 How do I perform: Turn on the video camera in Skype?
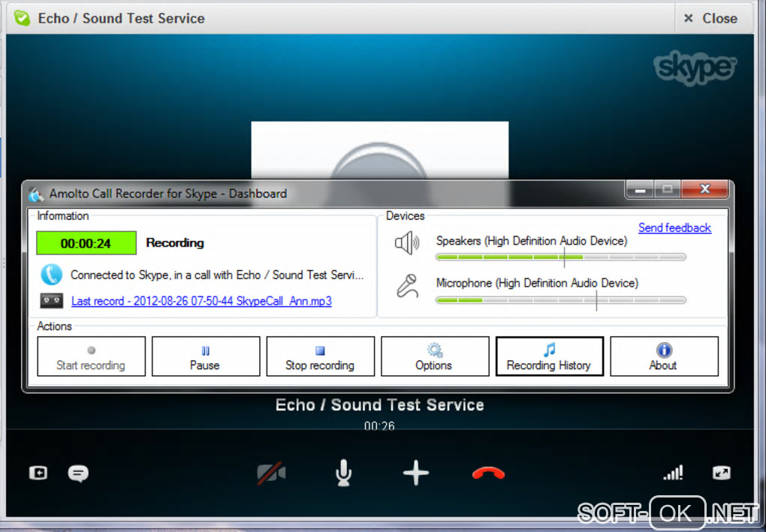(x=271, y=473)
